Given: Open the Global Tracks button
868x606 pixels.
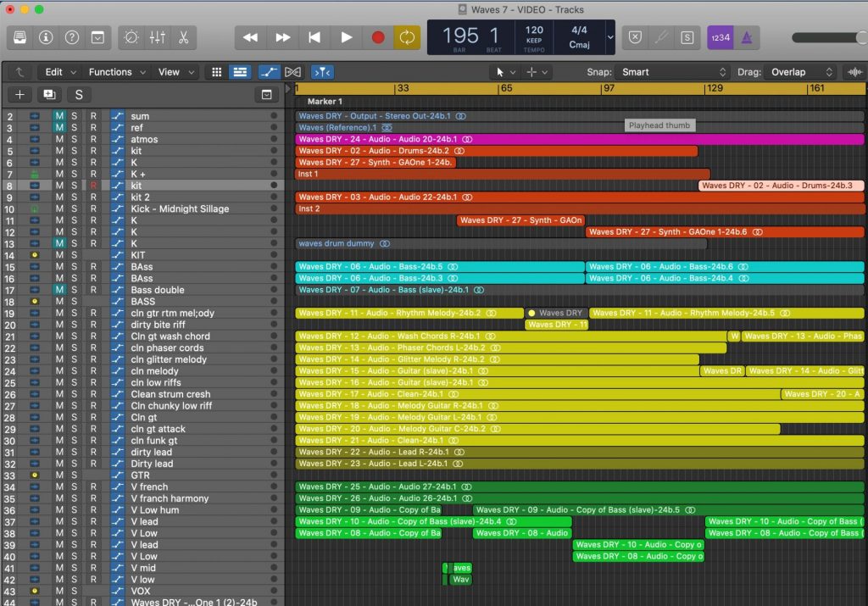Looking at the screenshot, I should click(x=266, y=95).
